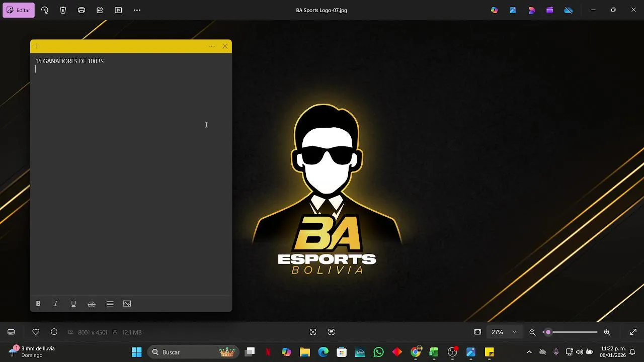Toggle underline in sticky note
This screenshot has height=362, width=644.
(73, 304)
